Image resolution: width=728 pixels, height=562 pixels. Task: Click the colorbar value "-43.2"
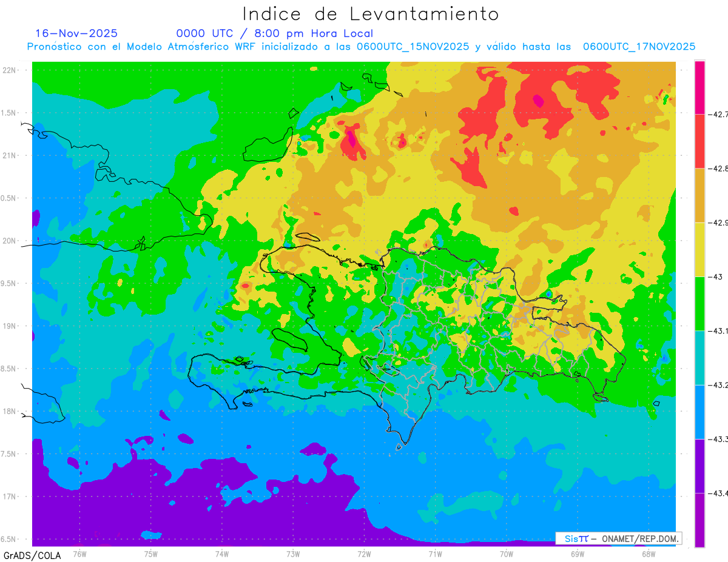tap(718, 385)
